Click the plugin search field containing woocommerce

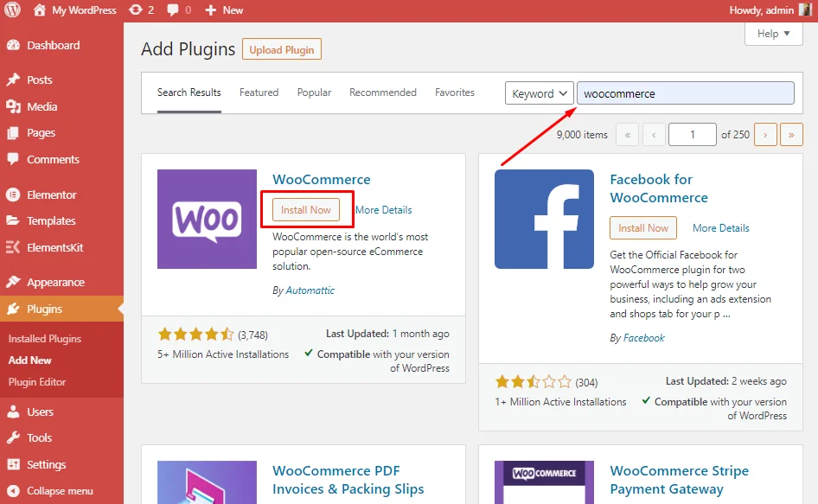click(x=686, y=93)
